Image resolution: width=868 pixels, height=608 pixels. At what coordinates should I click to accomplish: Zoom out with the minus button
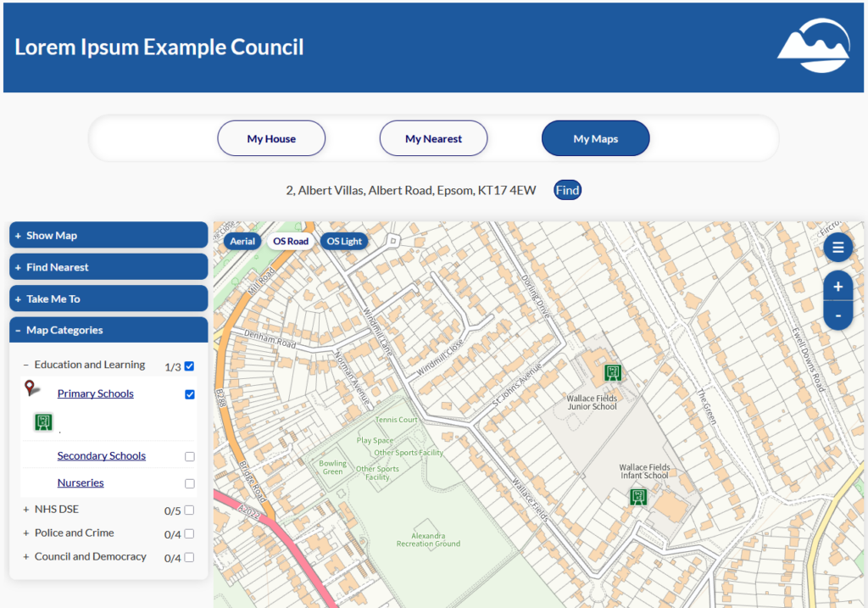837,315
